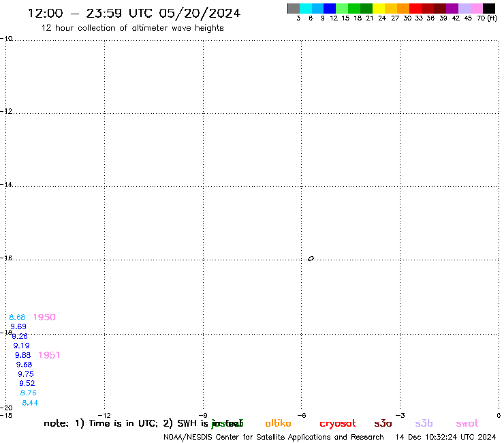Screen dimensions: 504x443
Task: Select the 24 color scale label
Action: pyautogui.click(x=382, y=18)
